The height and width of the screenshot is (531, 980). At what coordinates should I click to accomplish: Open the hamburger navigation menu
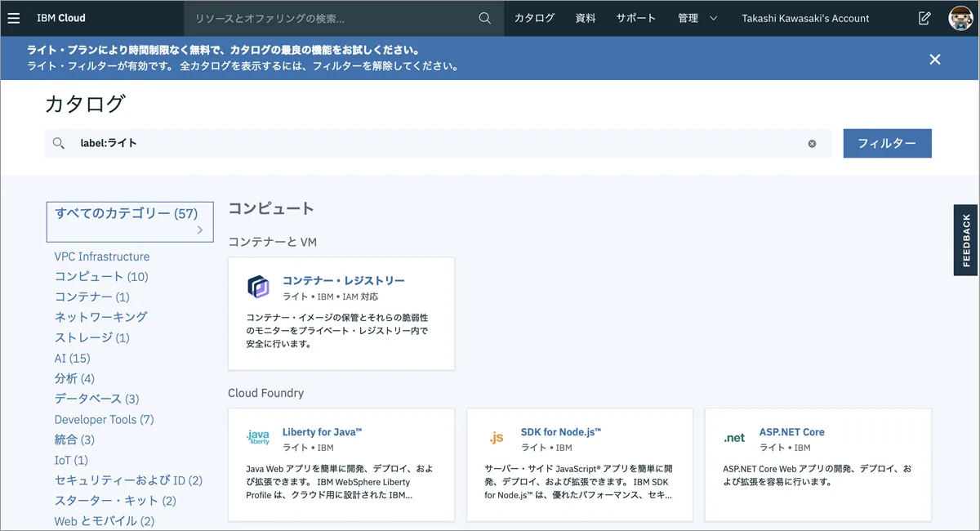point(13,18)
